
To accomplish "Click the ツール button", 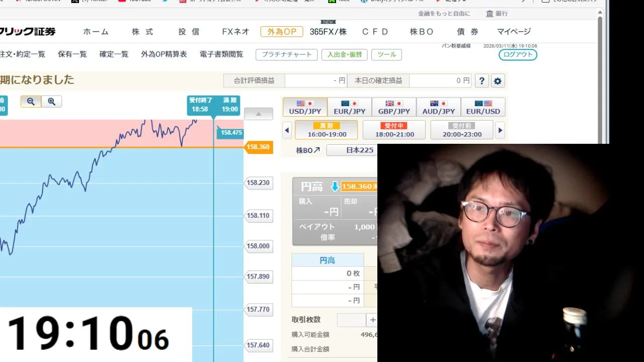I will tap(386, 54).
